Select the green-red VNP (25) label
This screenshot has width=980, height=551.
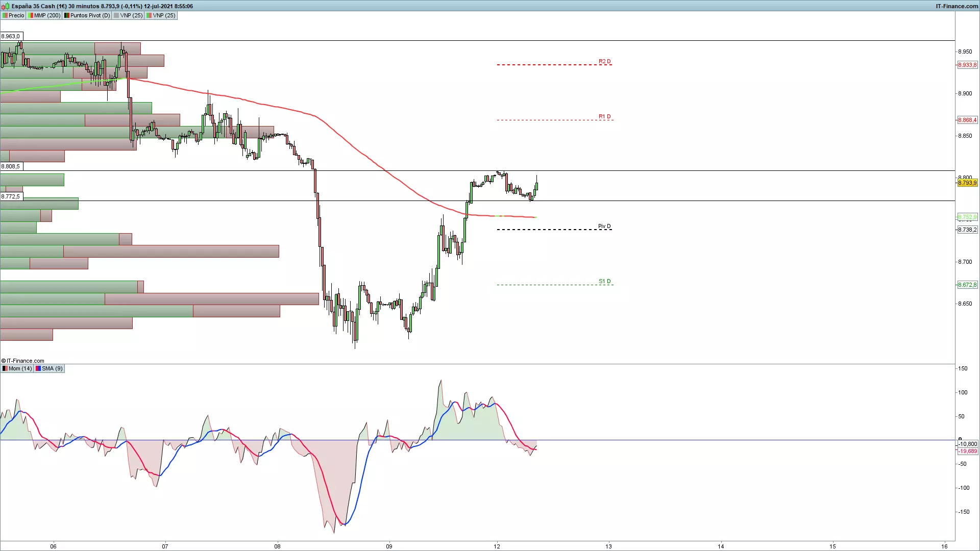(161, 15)
